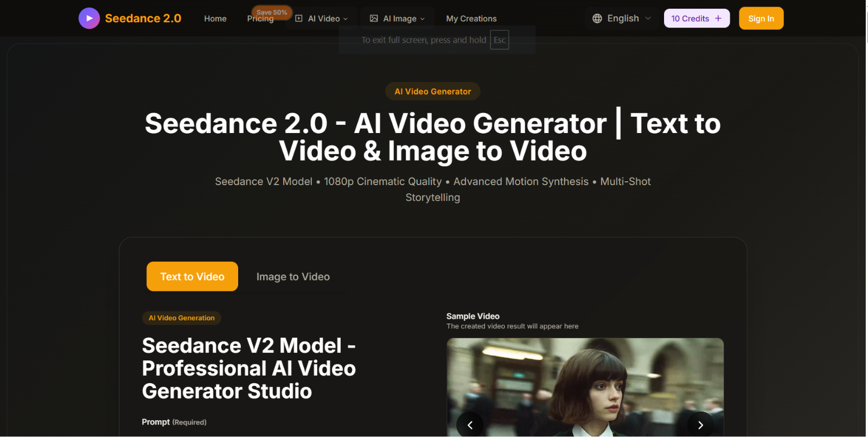Click the AI Video Generation label

click(182, 318)
